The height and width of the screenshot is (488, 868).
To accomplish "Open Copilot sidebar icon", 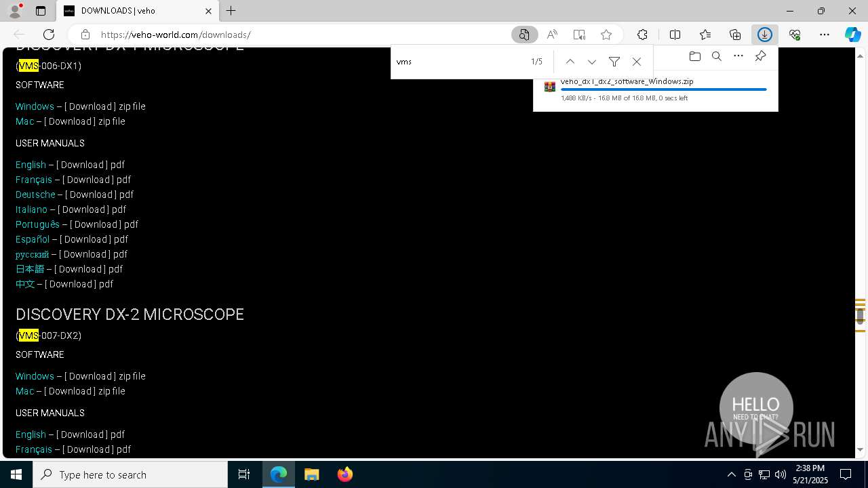I will tap(852, 35).
